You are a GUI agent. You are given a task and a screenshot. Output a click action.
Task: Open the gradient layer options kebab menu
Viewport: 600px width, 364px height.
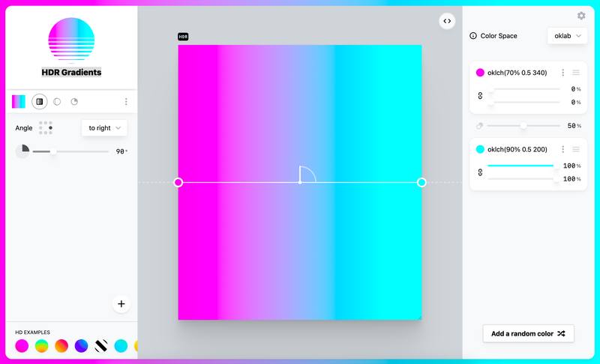(126, 102)
